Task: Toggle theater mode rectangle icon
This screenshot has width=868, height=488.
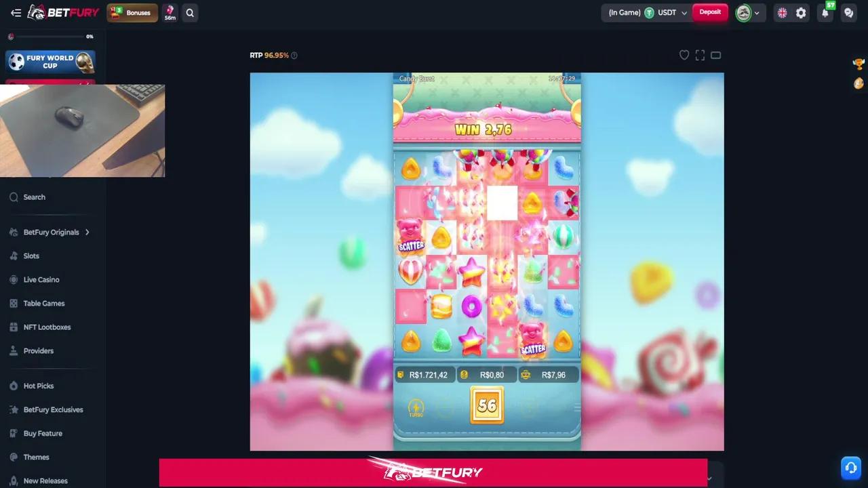Action: [715, 55]
